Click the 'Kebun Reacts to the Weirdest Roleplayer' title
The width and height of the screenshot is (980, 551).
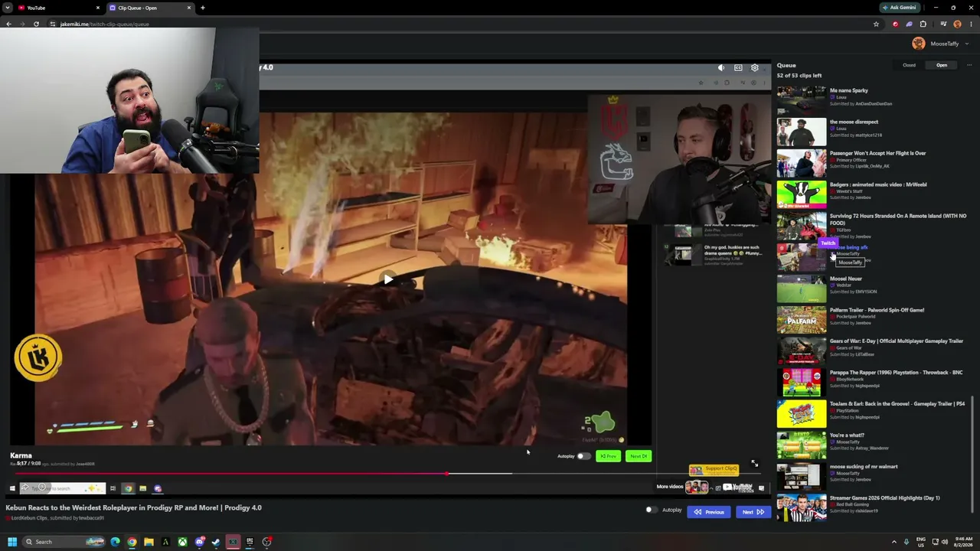tap(134, 507)
